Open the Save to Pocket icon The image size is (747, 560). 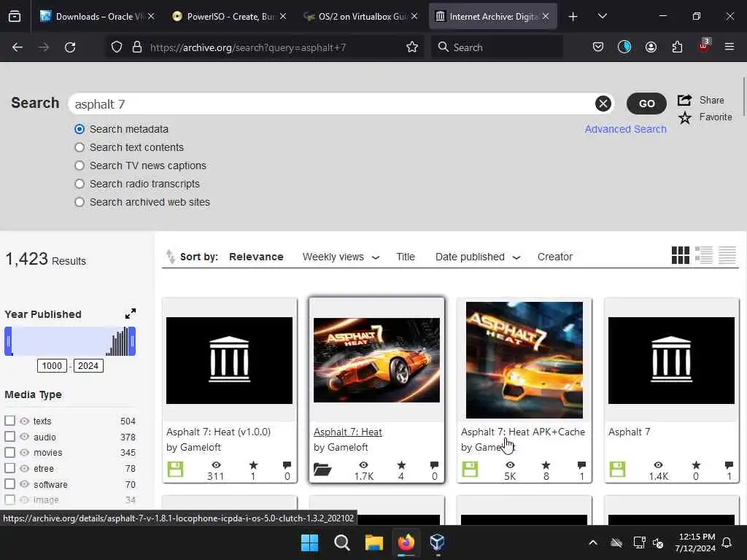click(x=598, y=47)
